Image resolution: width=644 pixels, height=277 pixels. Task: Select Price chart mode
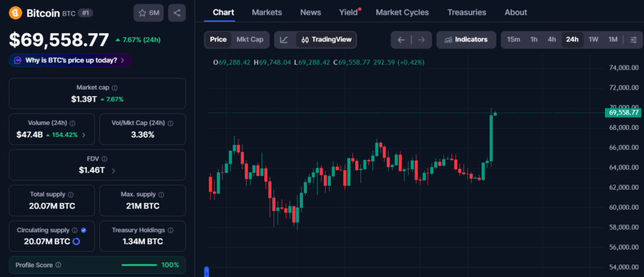(x=218, y=40)
